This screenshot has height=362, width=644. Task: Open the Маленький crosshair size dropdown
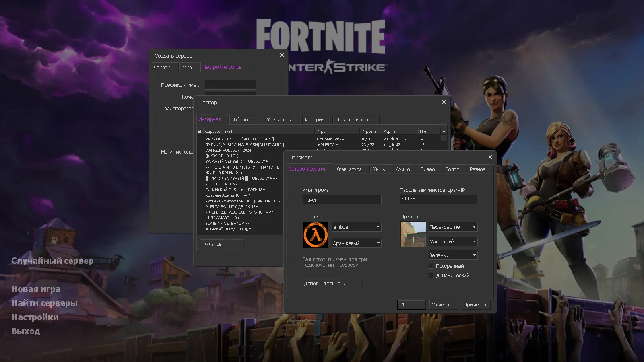452,241
